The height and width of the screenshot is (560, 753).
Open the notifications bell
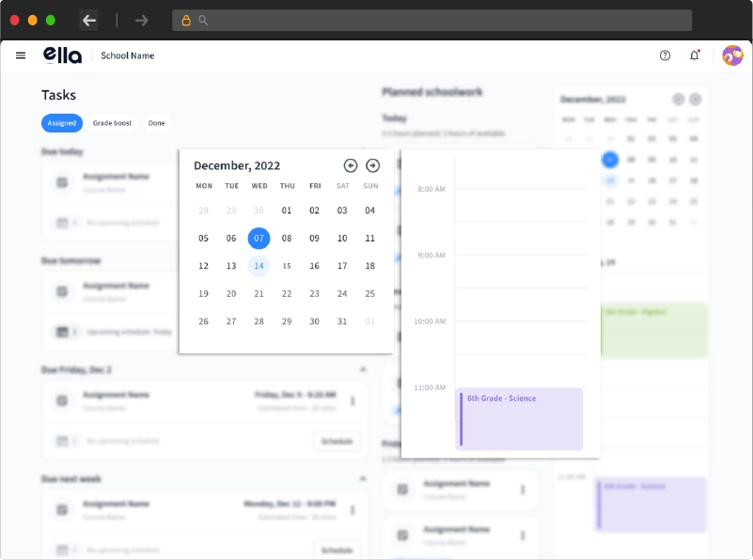coord(695,55)
